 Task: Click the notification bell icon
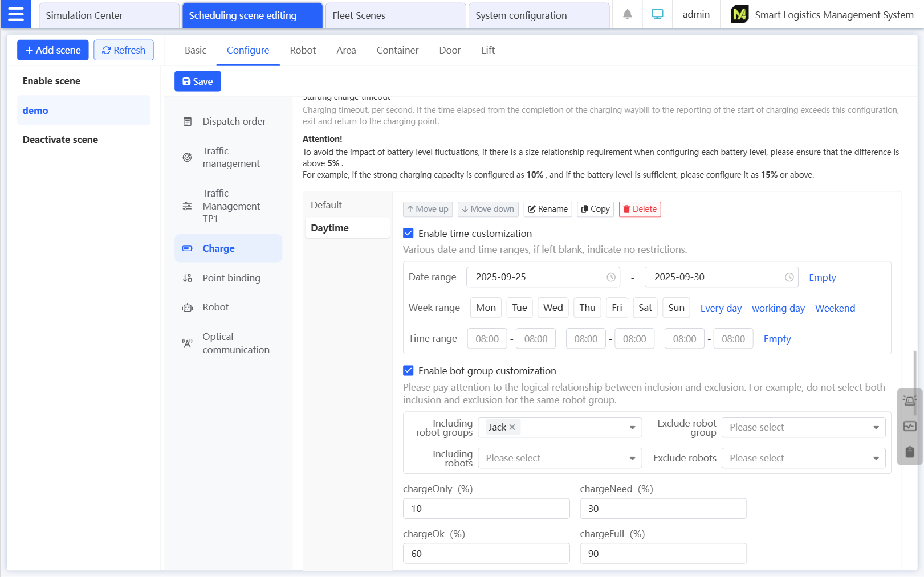pos(627,15)
